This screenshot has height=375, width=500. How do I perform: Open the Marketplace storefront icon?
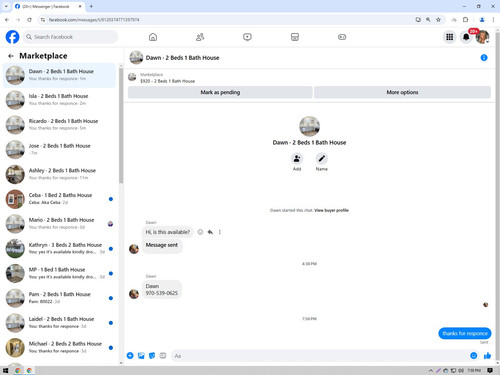tap(295, 37)
